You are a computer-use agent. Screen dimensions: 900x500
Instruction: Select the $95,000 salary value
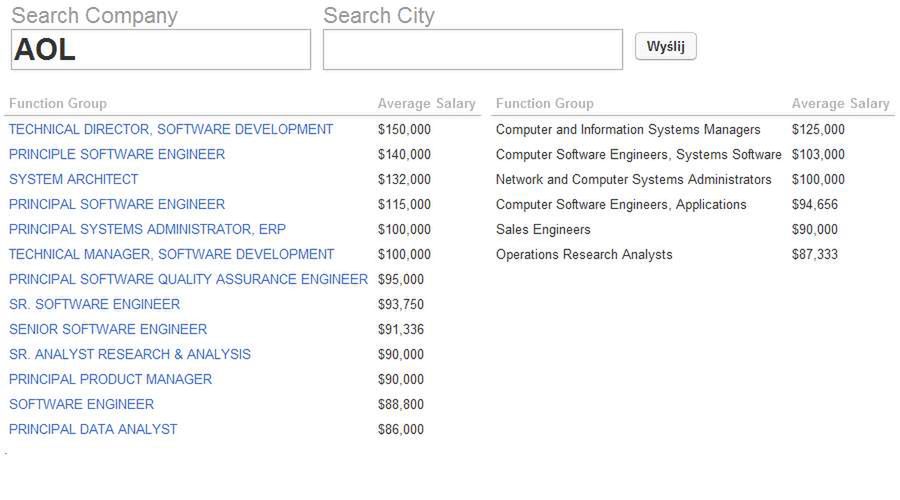401,279
